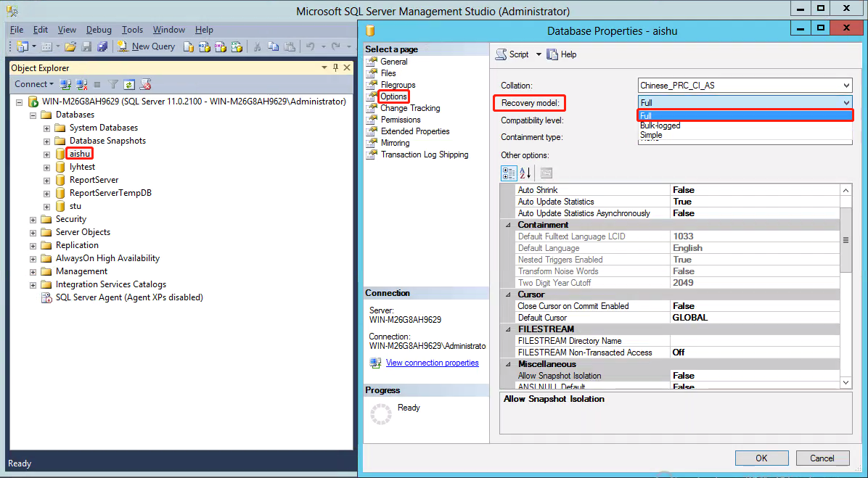Open the File menu
This screenshot has width=868, height=478.
coord(17,30)
